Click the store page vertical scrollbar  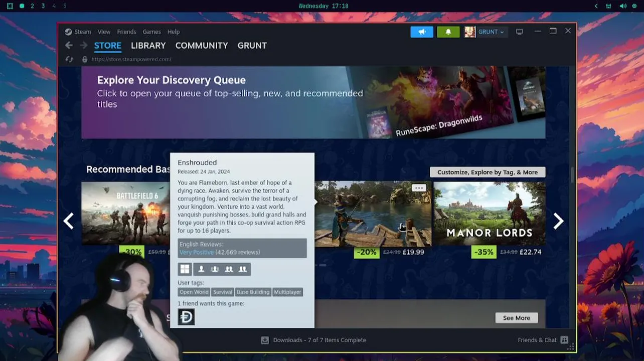(571, 175)
